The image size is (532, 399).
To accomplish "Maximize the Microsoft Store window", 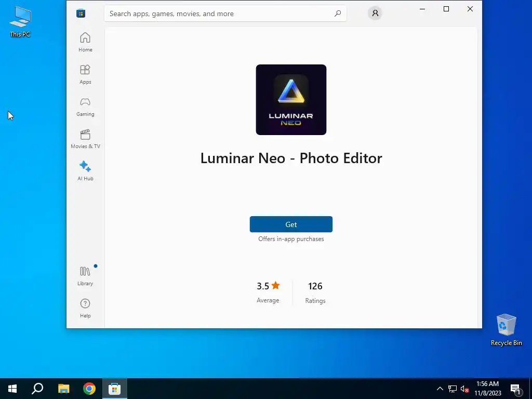I will coord(446,9).
